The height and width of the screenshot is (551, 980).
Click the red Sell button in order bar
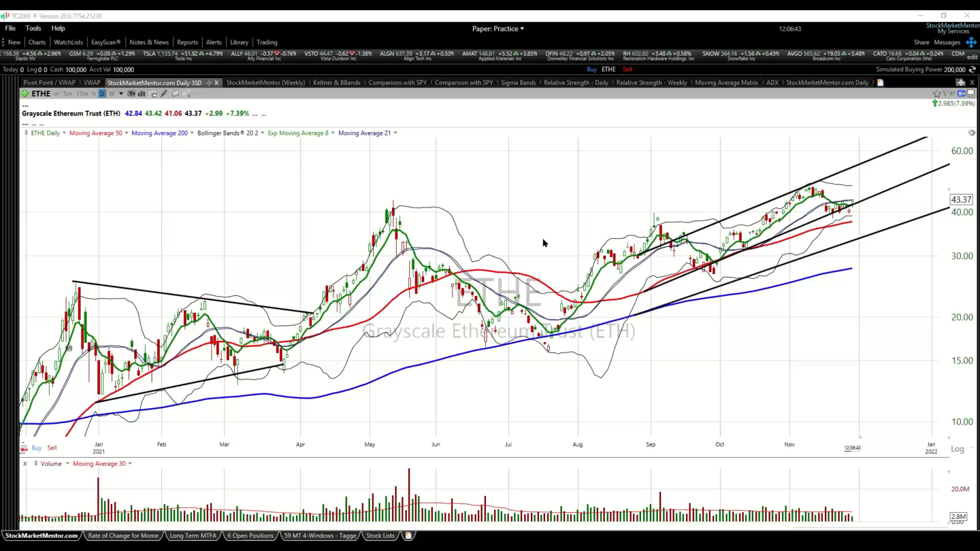click(x=627, y=69)
